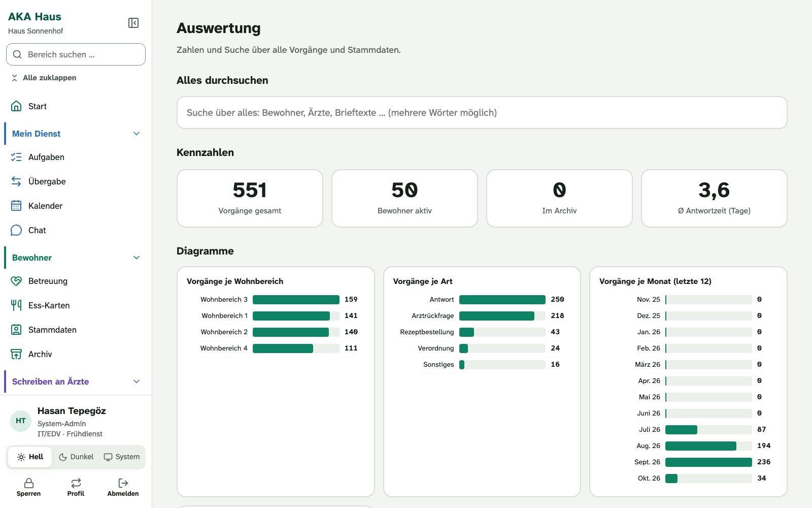Image resolution: width=812 pixels, height=508 pixels.
Task: Click the Betreuung heart-hand icon
Action: [16, 281]
